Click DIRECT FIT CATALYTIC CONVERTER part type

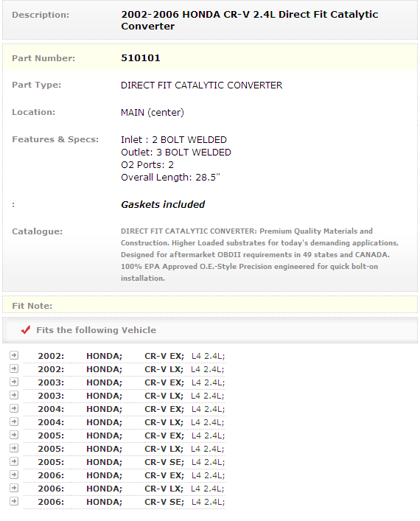201,85
